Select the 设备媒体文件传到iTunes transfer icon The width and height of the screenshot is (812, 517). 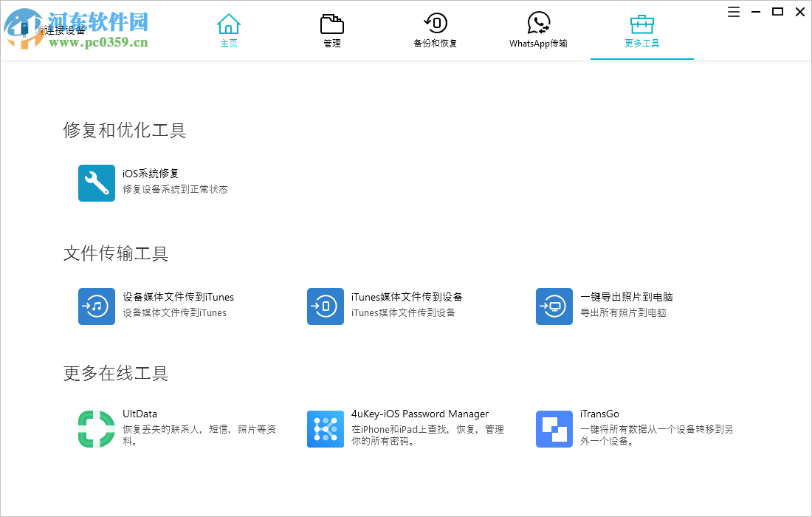[96, 306]
